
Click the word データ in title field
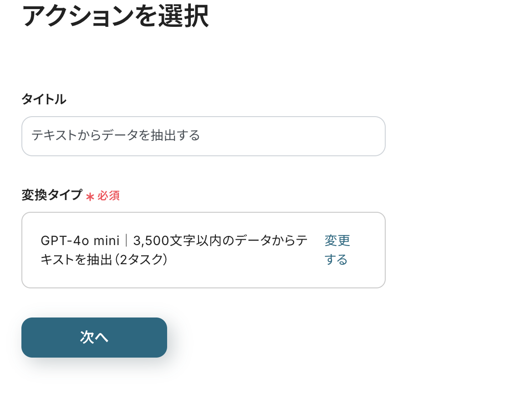click(x=120, y=136)
